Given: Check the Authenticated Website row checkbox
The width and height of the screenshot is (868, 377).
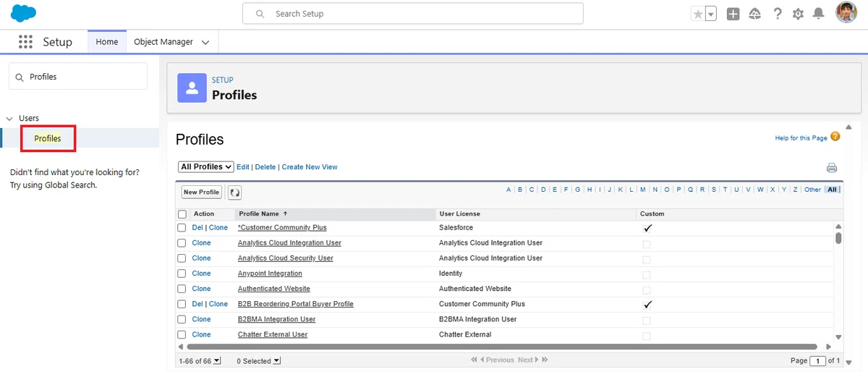Looking at the screenshot, I should (182, 289).
